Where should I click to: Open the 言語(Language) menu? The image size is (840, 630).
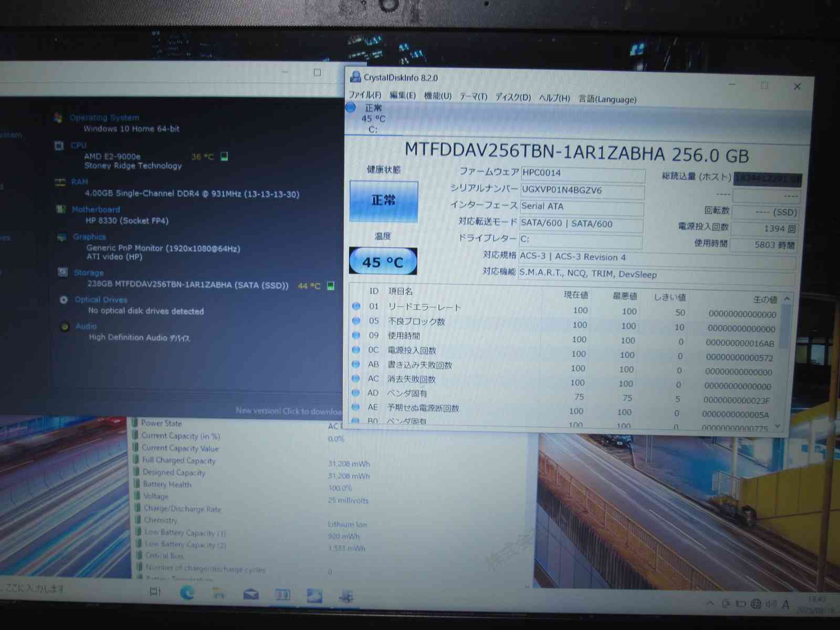pos(607,99)
